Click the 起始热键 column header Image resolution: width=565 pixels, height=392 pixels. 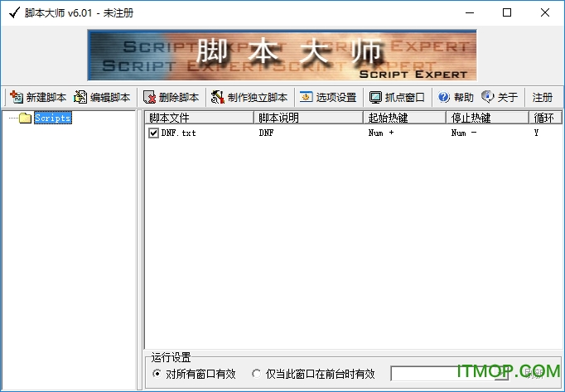[404, 118]
